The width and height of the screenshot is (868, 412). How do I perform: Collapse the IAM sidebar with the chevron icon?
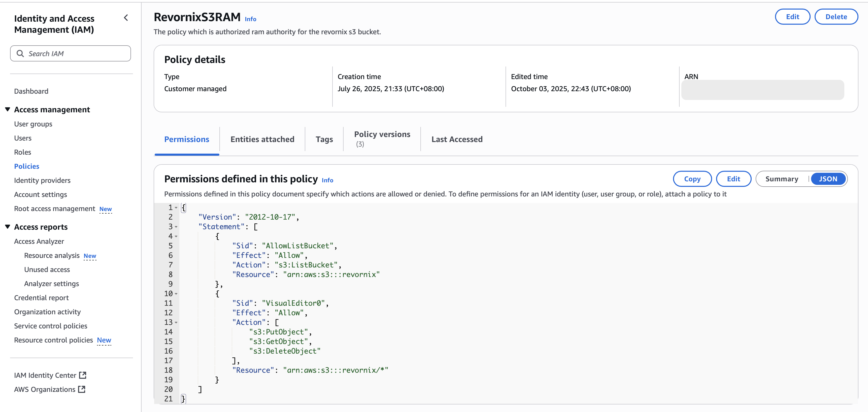[x=126, y=18]
